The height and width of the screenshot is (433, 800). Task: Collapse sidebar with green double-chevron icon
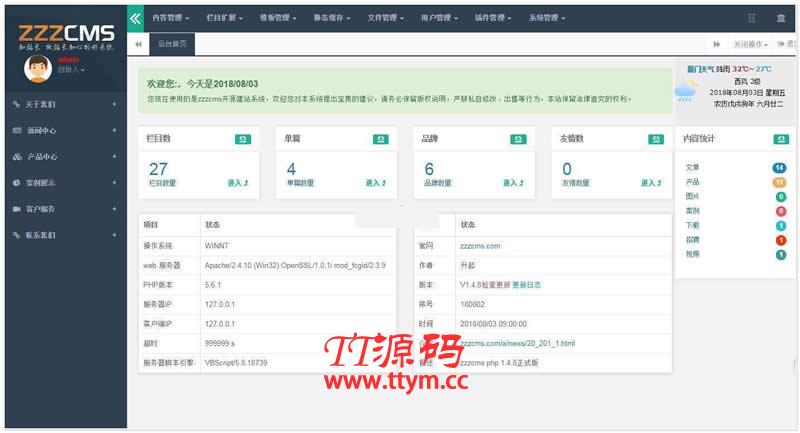pyautogui.click(x=135, y=19)
